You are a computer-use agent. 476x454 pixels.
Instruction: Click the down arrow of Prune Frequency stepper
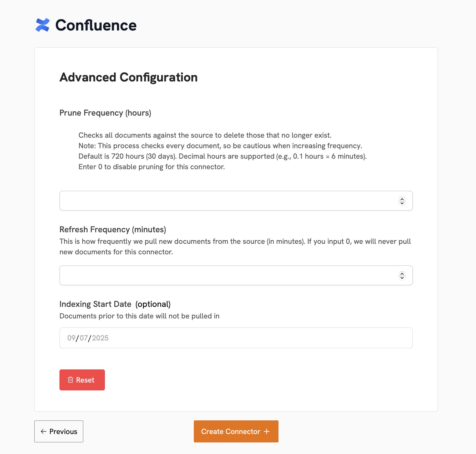[402, 203]
